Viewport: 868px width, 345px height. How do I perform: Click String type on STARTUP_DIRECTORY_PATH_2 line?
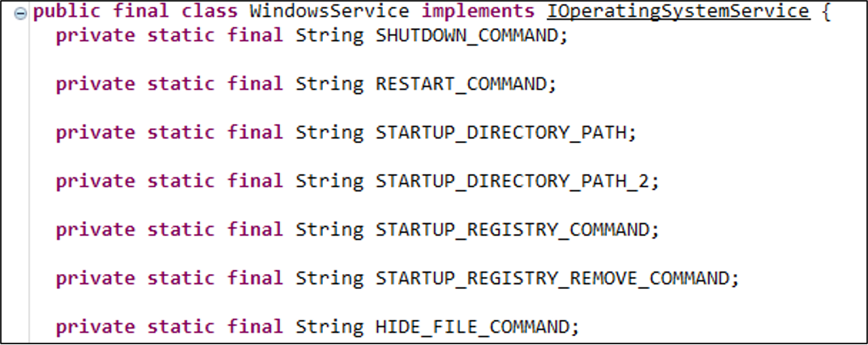click(329, 181)
